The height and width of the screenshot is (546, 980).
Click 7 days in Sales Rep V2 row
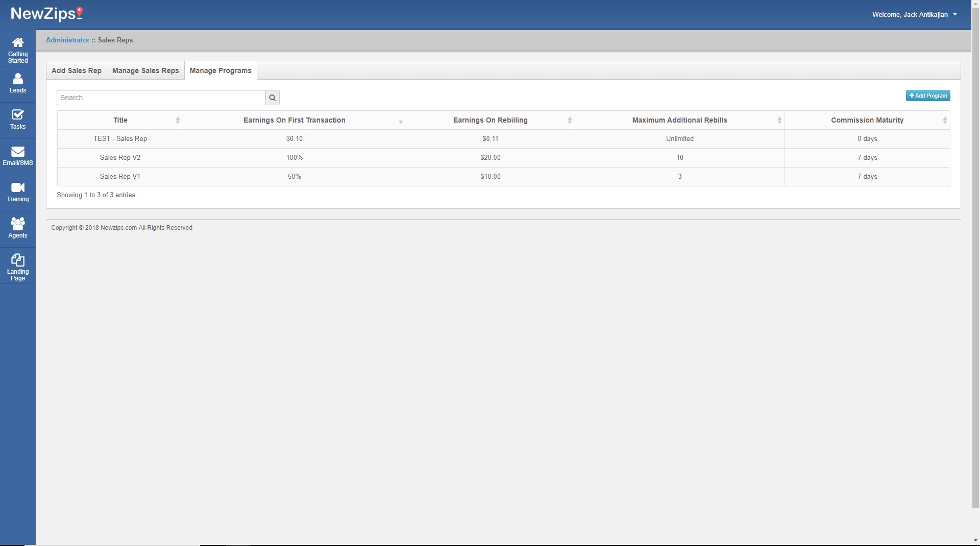click(867, 158)
